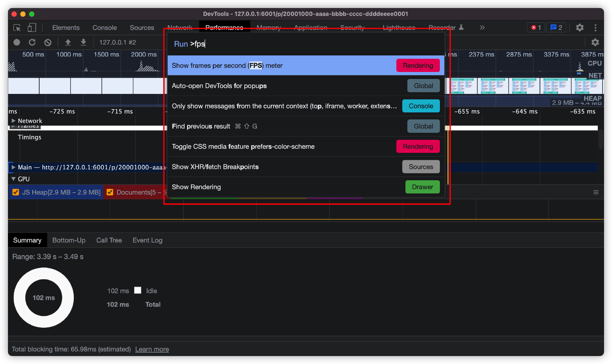The height and width of the screenshot is (364, 612).
Task: Open the Learn more link
Action: pos(152,349)
